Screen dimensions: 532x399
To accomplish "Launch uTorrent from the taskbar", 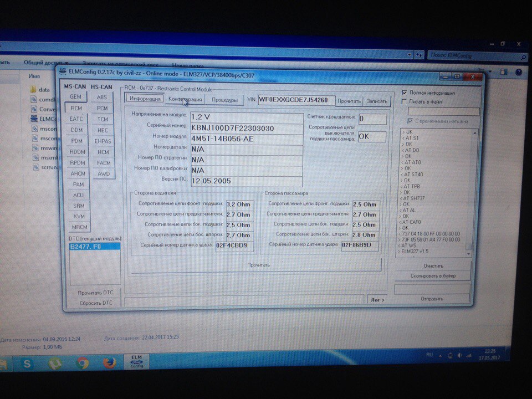I will (x=54, y=364).
